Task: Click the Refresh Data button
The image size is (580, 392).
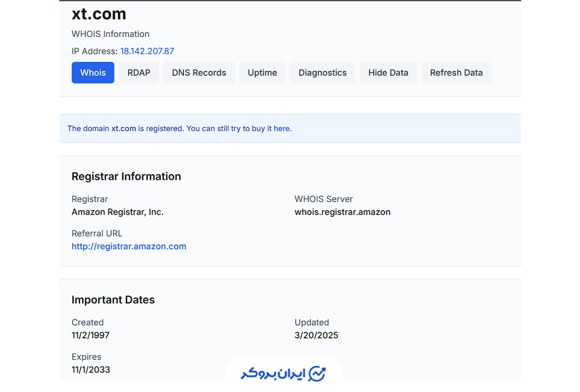Action: 456,73
